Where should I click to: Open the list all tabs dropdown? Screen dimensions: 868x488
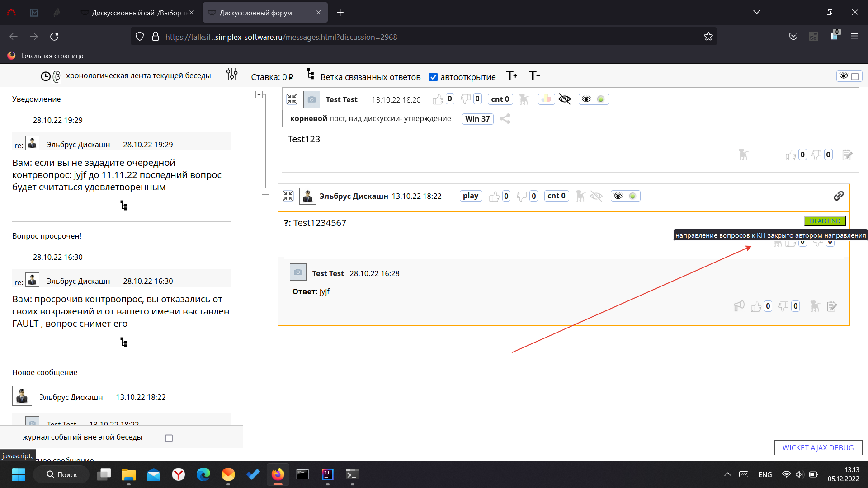pos(757,12)
